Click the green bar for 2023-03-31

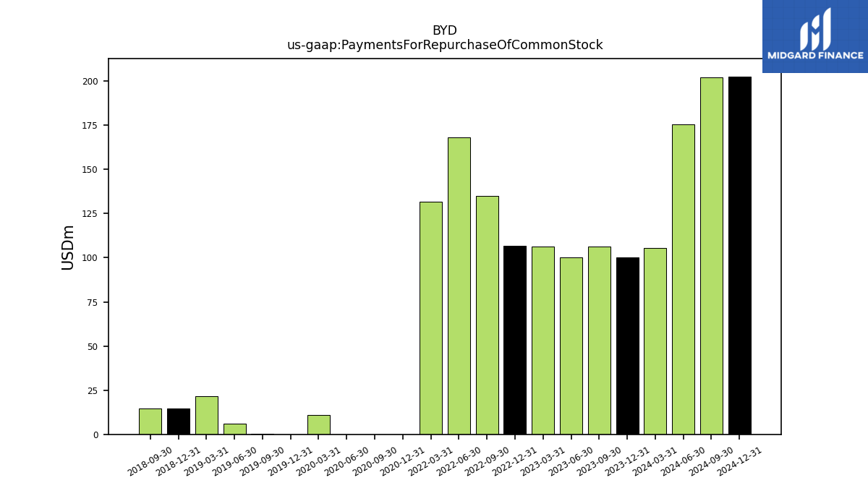543,341
